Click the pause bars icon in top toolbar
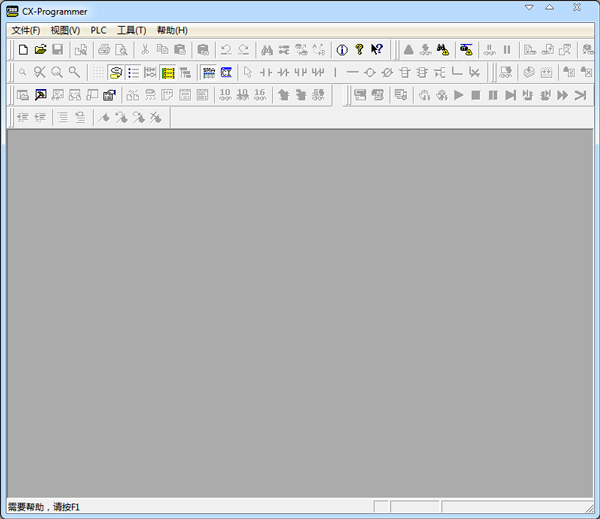 tap(507, 50)
